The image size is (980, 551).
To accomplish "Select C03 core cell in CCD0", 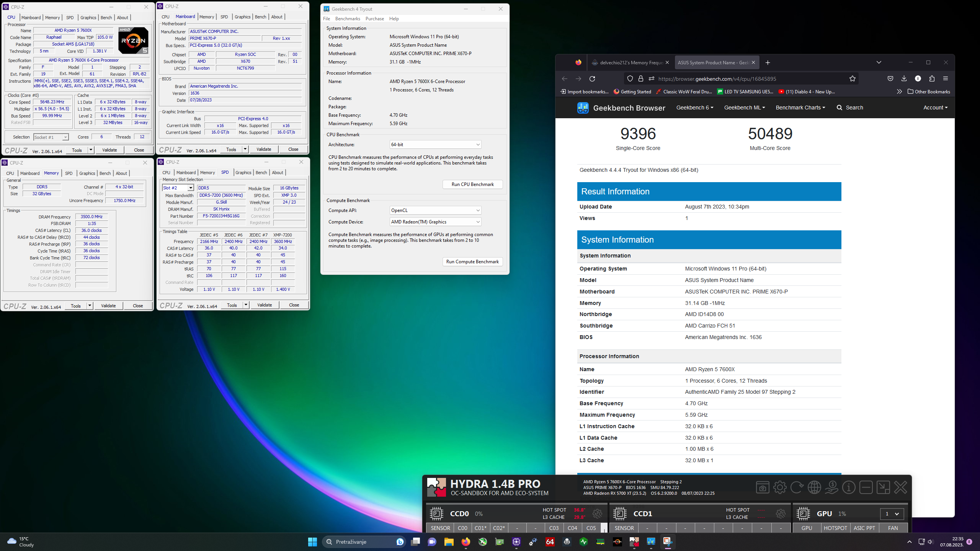I will (x=554, y=528).
